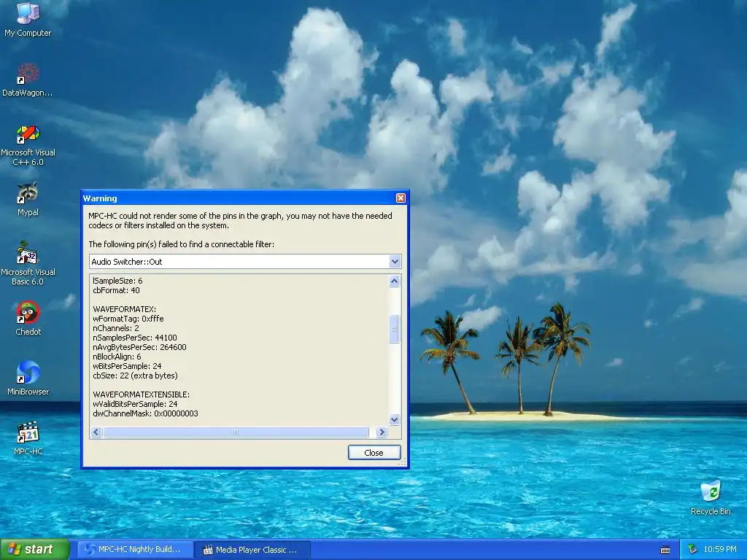Select the MPC-HC desktop shortcut
The image size is (747, 560).
click(28, 438)
